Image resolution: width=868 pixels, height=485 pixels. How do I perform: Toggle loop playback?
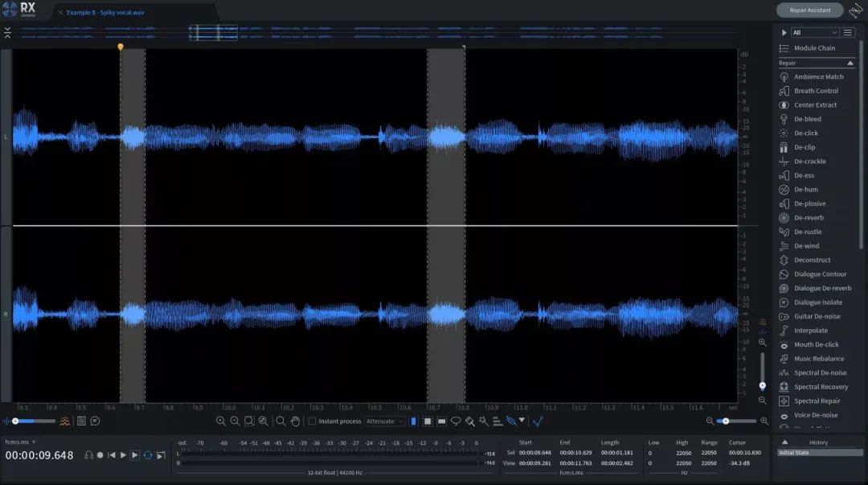[148, 455]
